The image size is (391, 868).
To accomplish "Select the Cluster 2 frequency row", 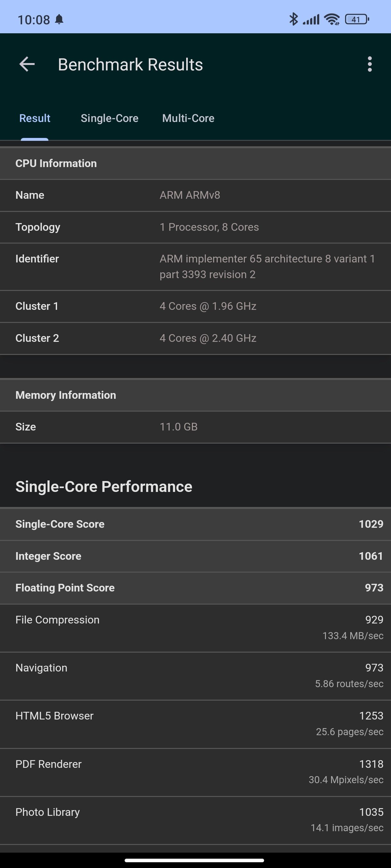I will pos(196,338).
